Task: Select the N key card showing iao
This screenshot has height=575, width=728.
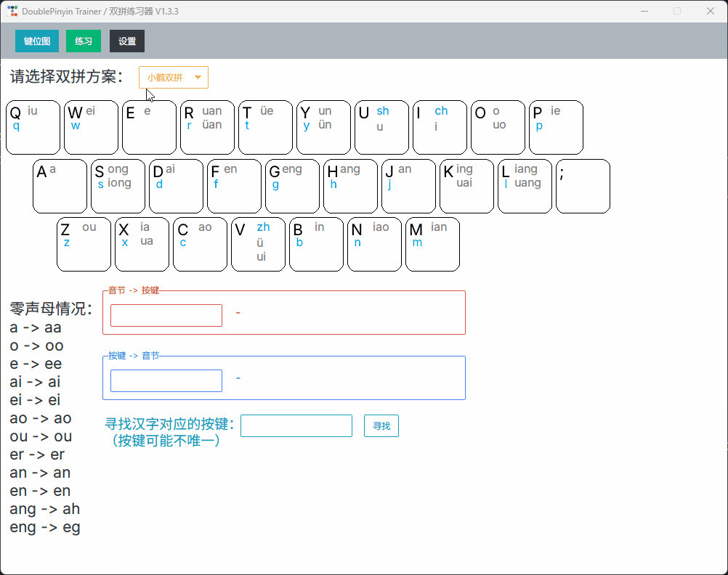Action: 375,245
